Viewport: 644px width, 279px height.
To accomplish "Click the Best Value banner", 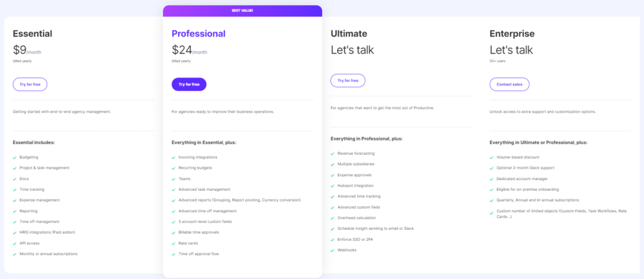I will click(242, 10).
